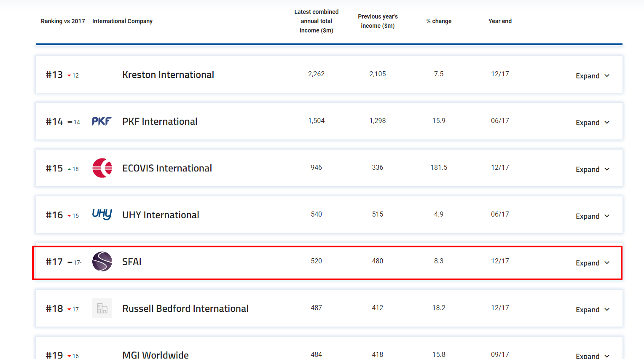Click the #16 ranking number

coord(54,215)
